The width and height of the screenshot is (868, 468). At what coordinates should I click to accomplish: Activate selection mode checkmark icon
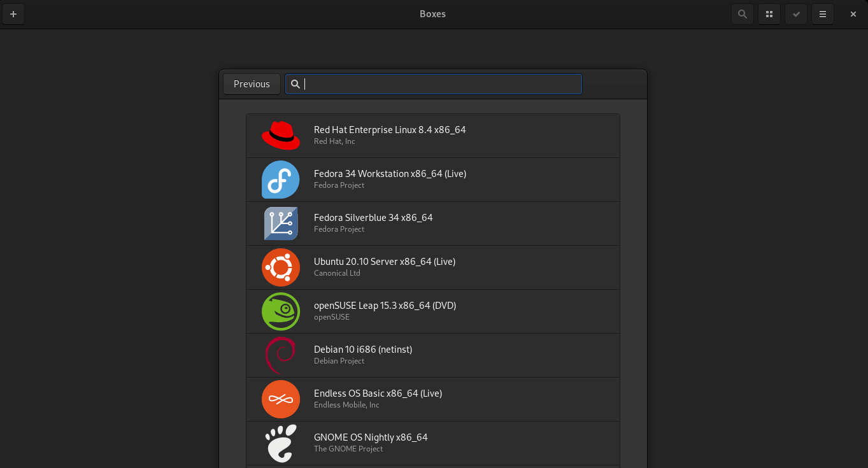point(796,14)
